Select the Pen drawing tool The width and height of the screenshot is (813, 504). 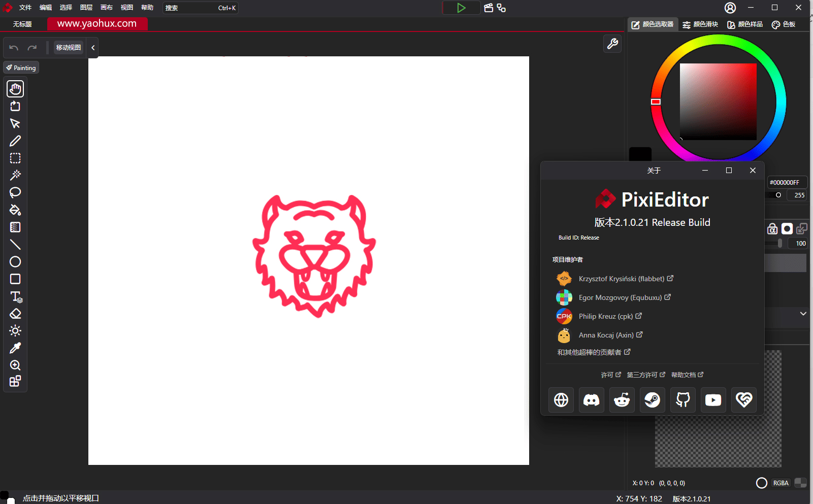point(15,141)
